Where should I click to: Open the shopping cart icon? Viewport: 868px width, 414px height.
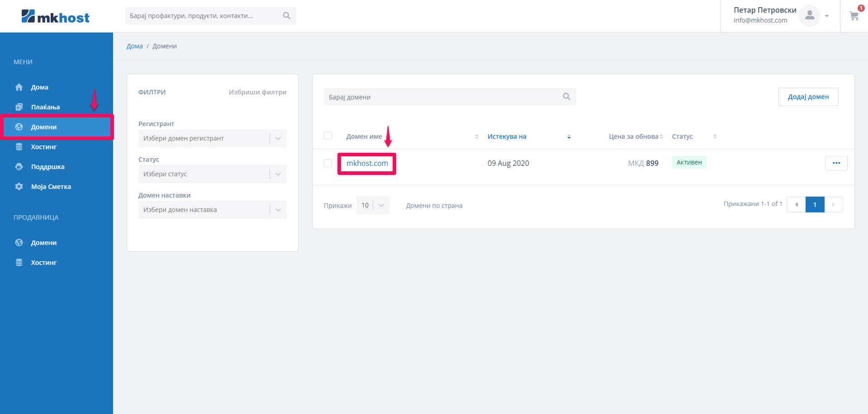tap(854, 16)
